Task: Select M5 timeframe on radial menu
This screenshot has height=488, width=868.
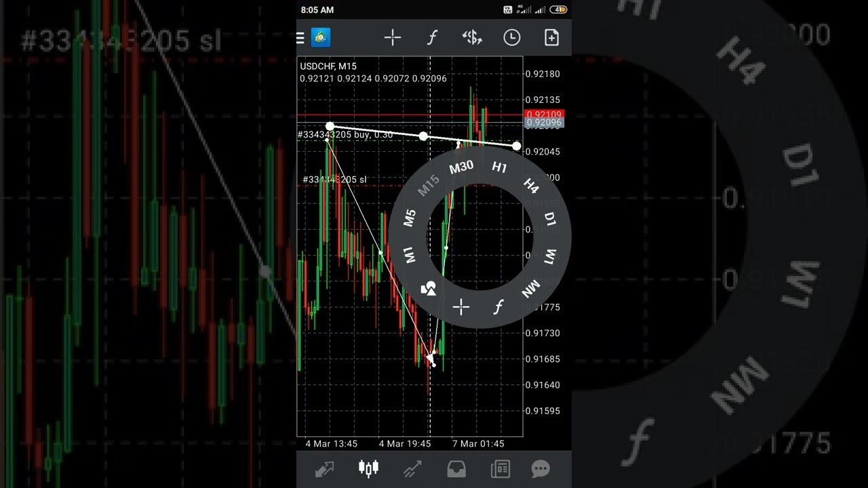Action: coord(410,218)
